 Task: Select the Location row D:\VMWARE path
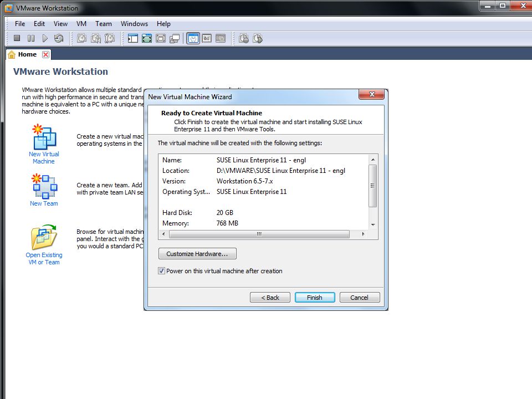264,171
